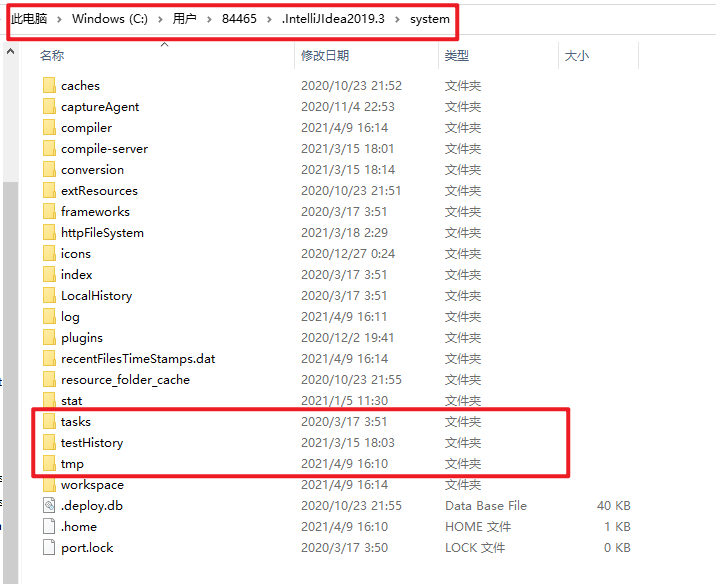This screenshot has width=716, height=584.
Task: Click the 40 KB size cell
Action: pos(614,505)
